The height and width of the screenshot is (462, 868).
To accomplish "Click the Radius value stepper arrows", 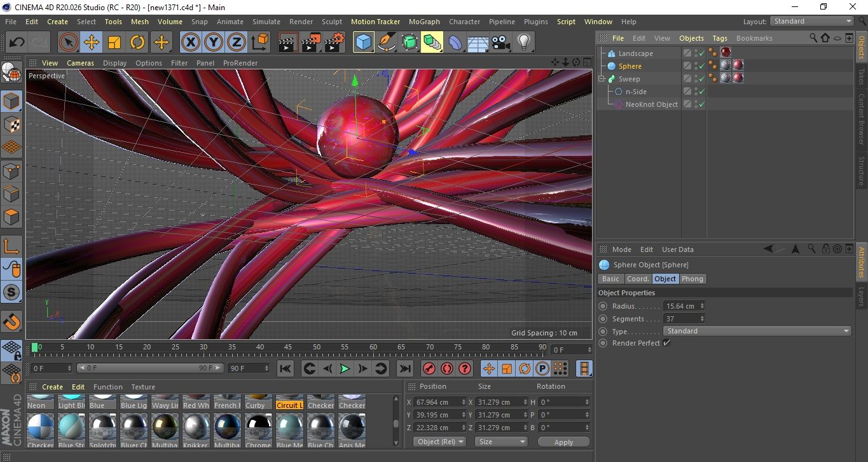I will coord(702,306).
